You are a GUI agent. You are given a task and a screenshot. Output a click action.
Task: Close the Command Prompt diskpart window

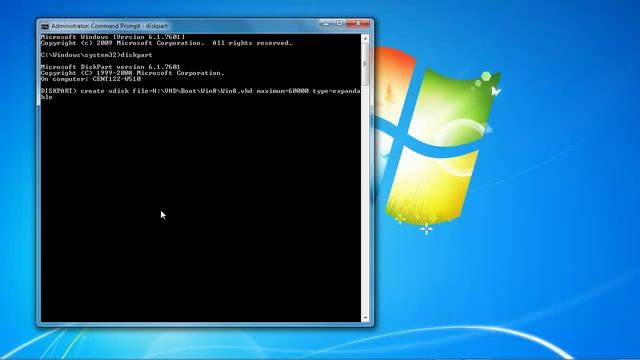pos(358,24)
